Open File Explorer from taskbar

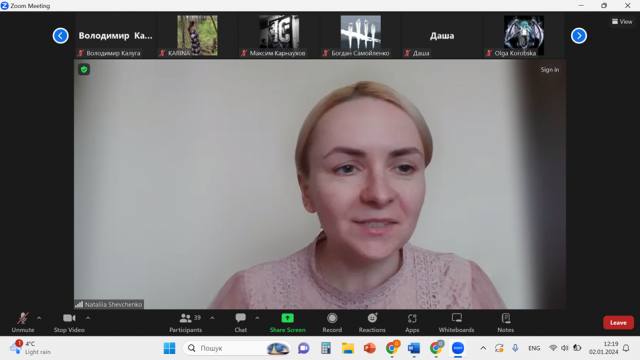tap(348, 348)
